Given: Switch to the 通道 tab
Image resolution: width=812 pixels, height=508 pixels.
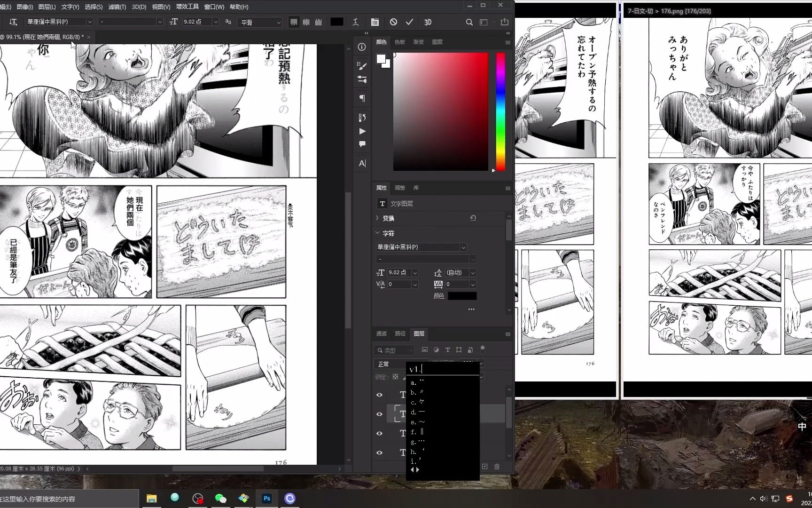Looking at the screenshot, I should [x=382, y=333].
